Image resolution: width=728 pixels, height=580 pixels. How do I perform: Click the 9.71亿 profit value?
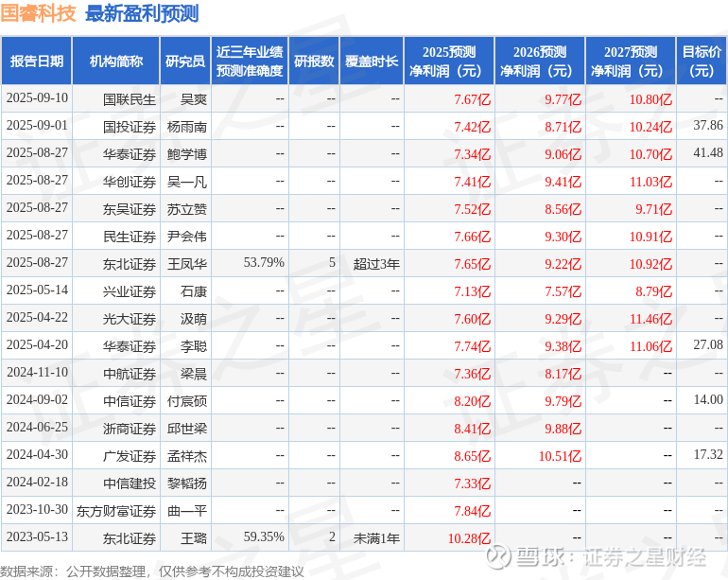pos(653,209)
